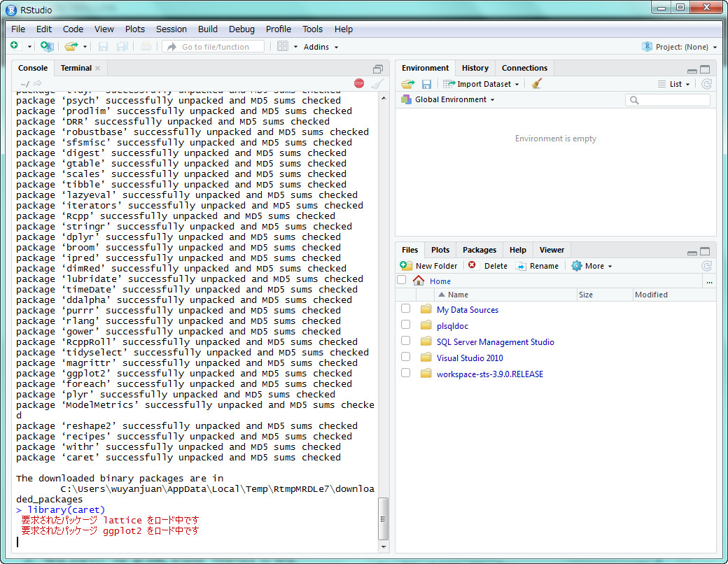Image resolution: width=728 pixels, height=564 pixels.
Task: Sort files by the Modified column header
Action: (673, 295)
